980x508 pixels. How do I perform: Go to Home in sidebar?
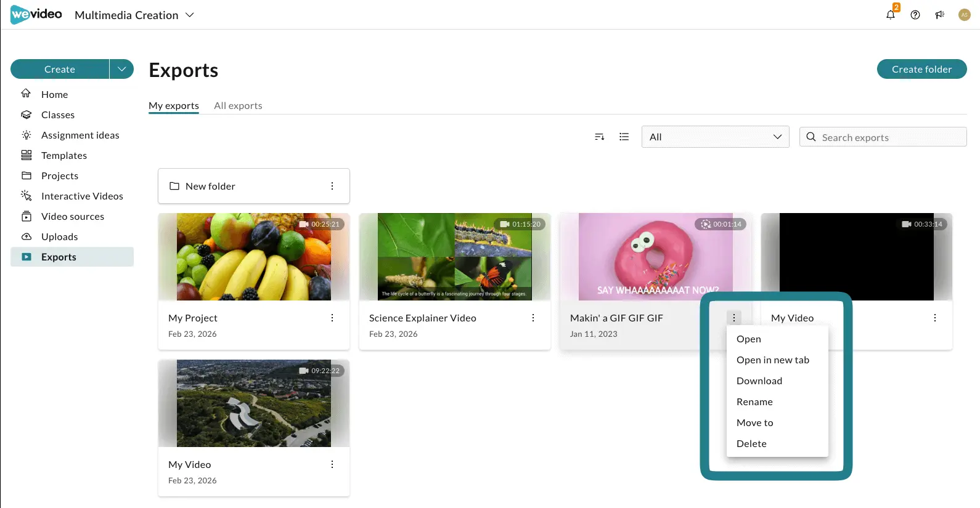click(x=72, y=94)
